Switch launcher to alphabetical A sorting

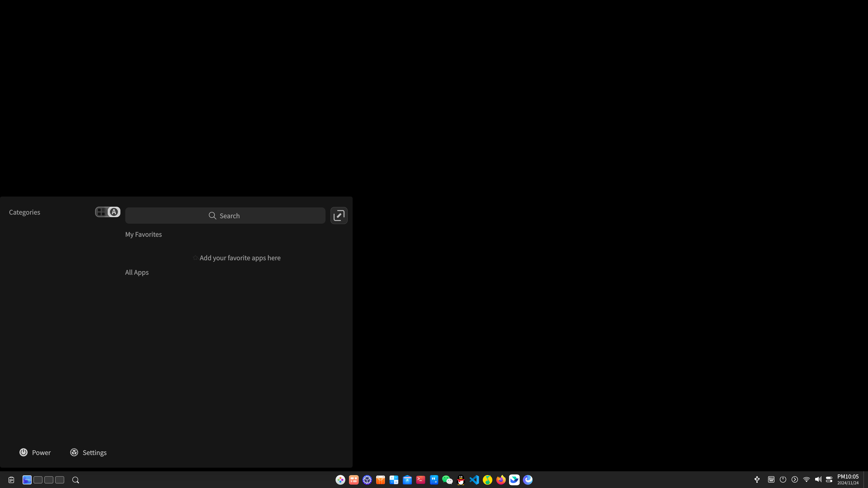tap(114, 212)
